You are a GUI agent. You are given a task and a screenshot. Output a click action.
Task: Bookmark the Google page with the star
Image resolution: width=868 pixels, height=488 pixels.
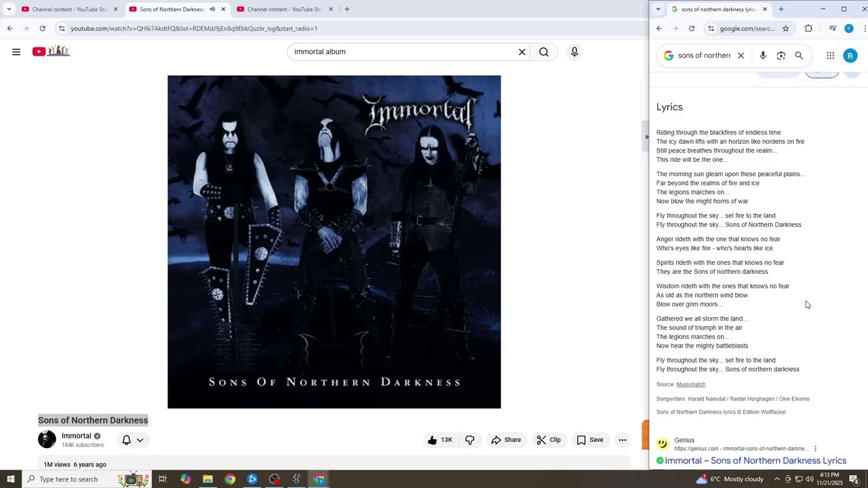click(785, 28)
